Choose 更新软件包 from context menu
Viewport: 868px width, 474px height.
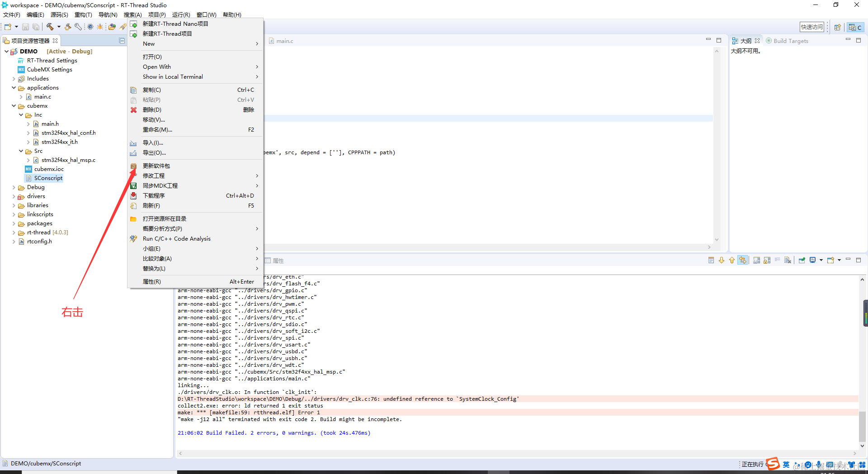[x=195, y=166]
